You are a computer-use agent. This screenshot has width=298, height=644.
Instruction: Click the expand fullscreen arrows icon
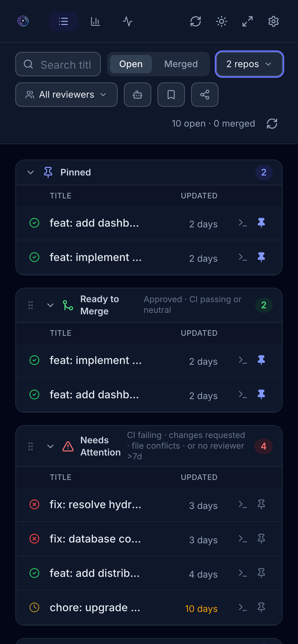tap(248, 21)
